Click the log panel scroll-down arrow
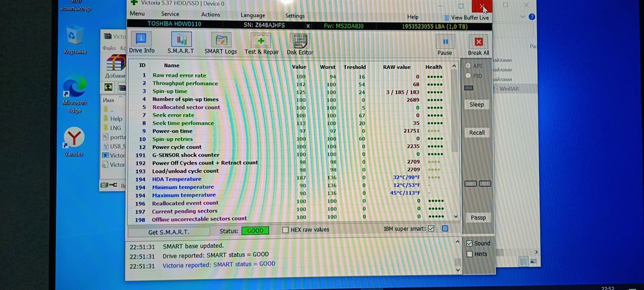This screenshot has height=290, width=644. 459,270
